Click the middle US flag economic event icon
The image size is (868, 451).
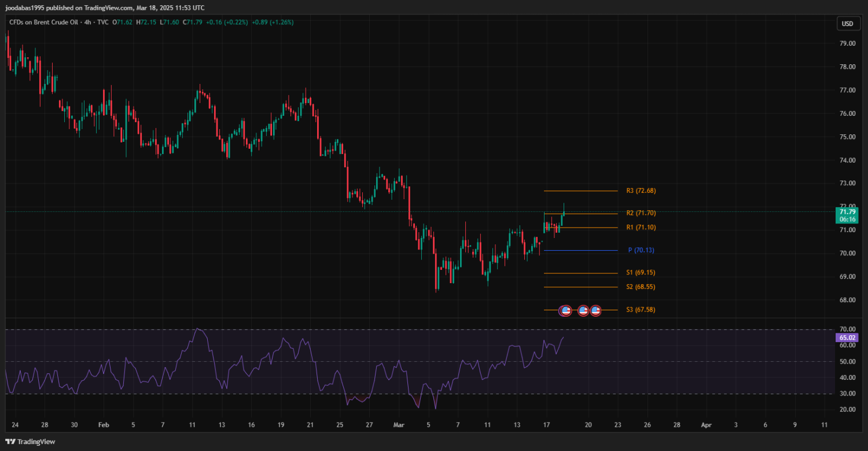[583, 311]
